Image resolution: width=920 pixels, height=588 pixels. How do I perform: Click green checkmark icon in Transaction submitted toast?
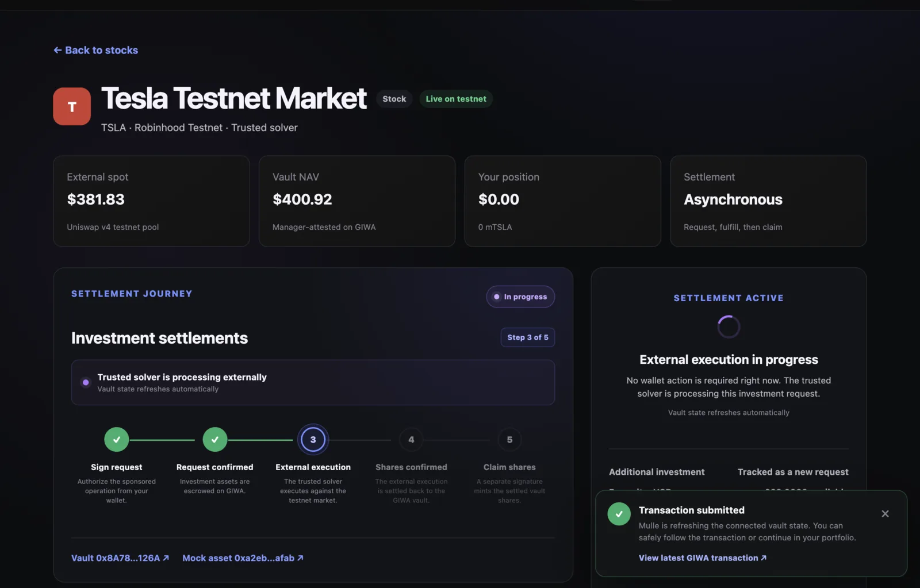tap(619, 514)
